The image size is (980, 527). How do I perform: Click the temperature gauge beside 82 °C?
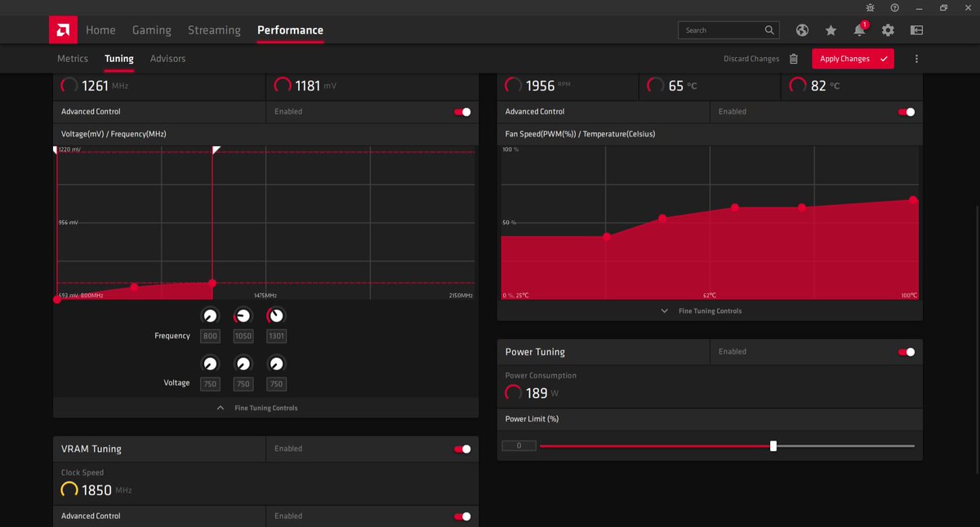[798, 85]
